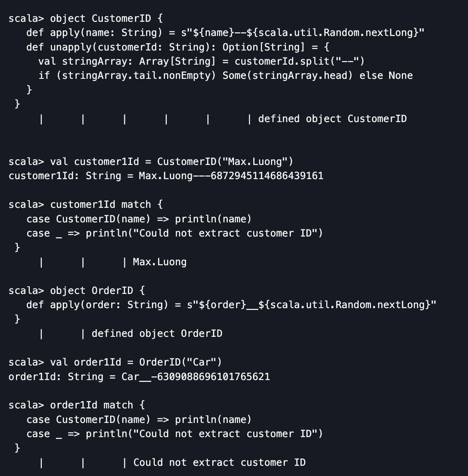Click the 'Max.Luong' printed output line
The width and height of the screenshot is (468, 476).
point(160,262)
